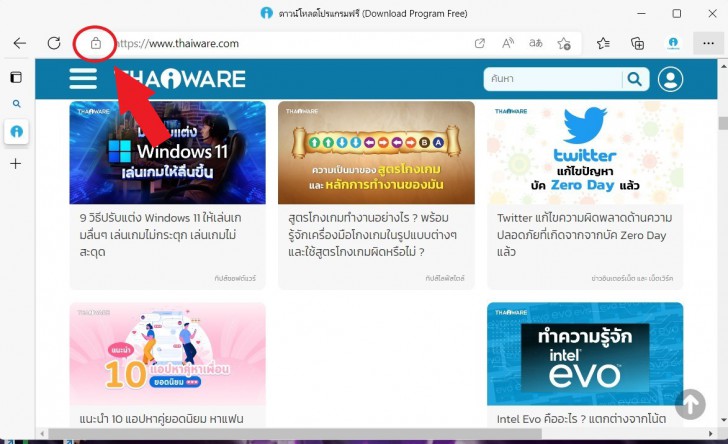Click the vertical scrollbar up arrow
This screenshot has width=728, height=444.
coord(723,66)
